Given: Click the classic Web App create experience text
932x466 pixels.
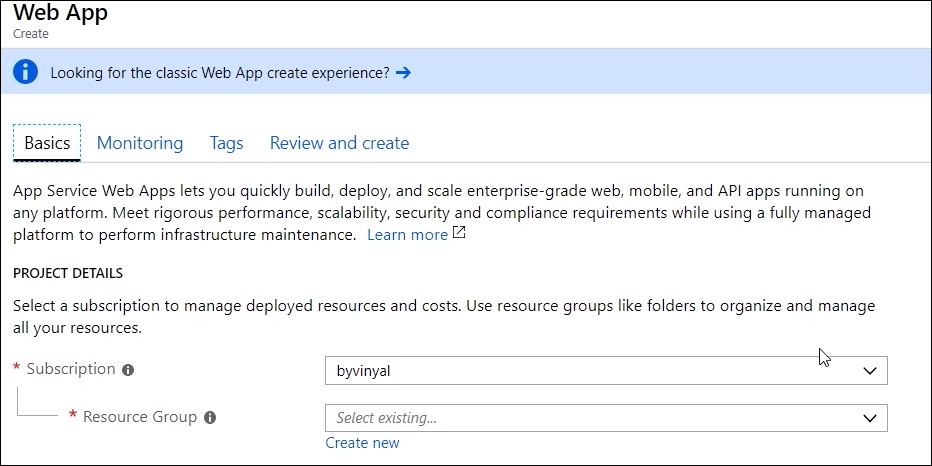Looking at the screenshot, I should tap(220, 72).
